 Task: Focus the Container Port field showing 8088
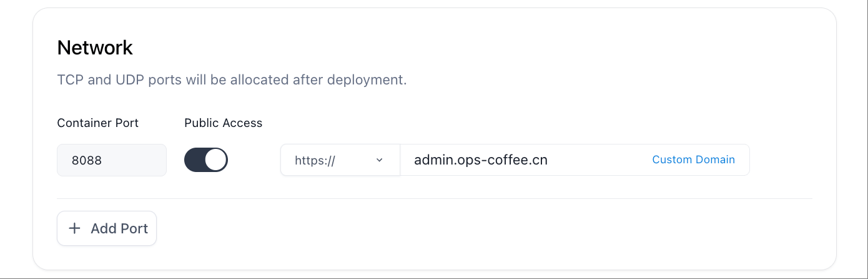(x=112, y=160)
